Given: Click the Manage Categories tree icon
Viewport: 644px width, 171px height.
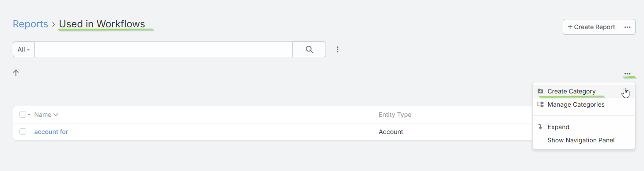Looking at the screenshot, I should [x=540, y=104].
